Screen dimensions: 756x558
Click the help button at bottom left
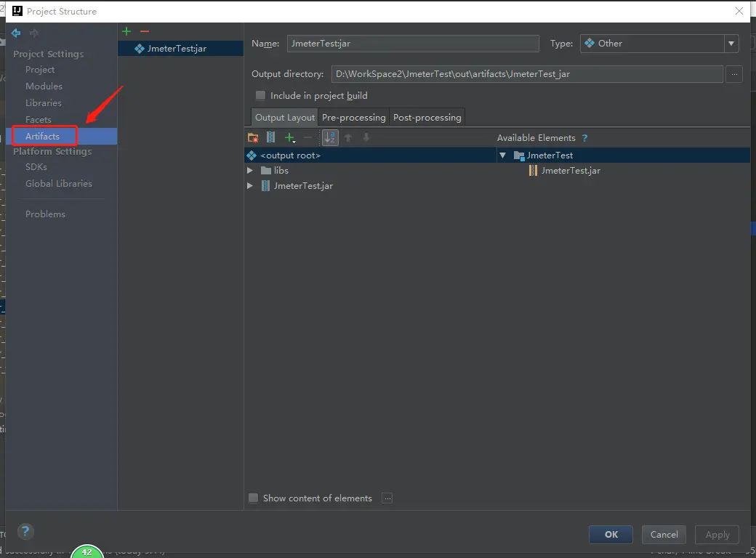pos(25,532)
